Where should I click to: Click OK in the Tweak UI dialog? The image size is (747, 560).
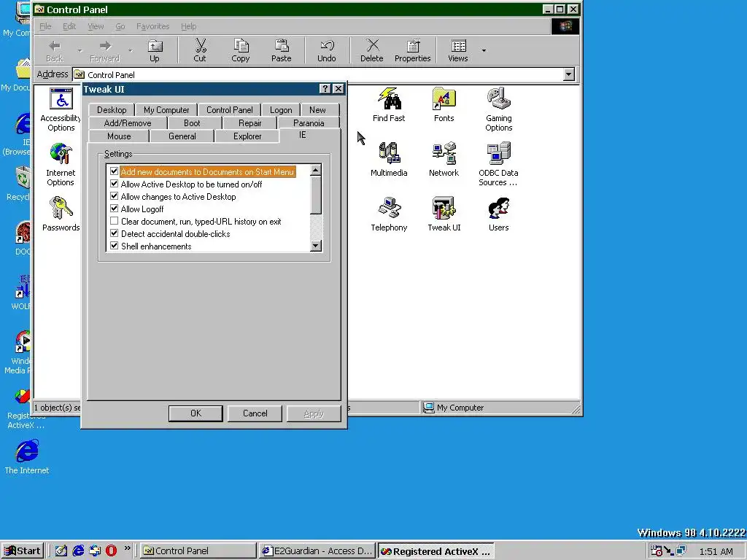pyautogui.click(x=196, y=413)
